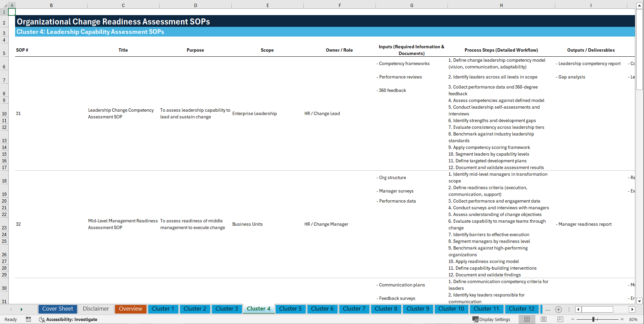Image resolution: width=644 pixels, height=324 pixels.
Task: Run the Accessibility checker
Action: (69, 319)
